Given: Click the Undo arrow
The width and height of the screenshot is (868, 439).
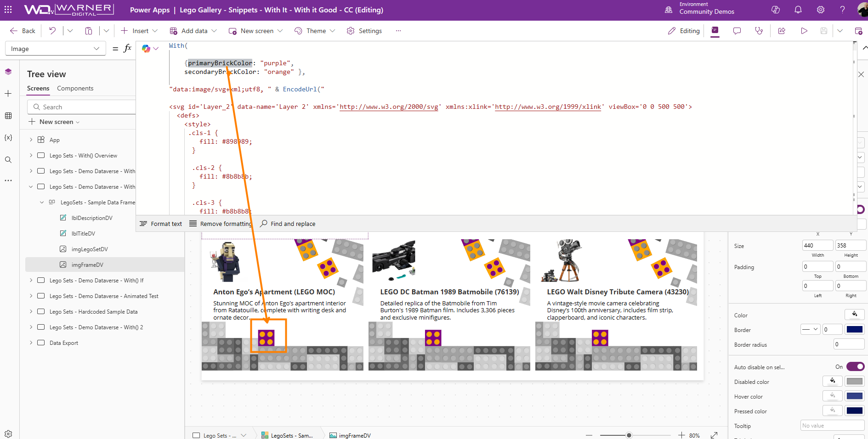Looking at the screenshot, I should pos(52,31).
